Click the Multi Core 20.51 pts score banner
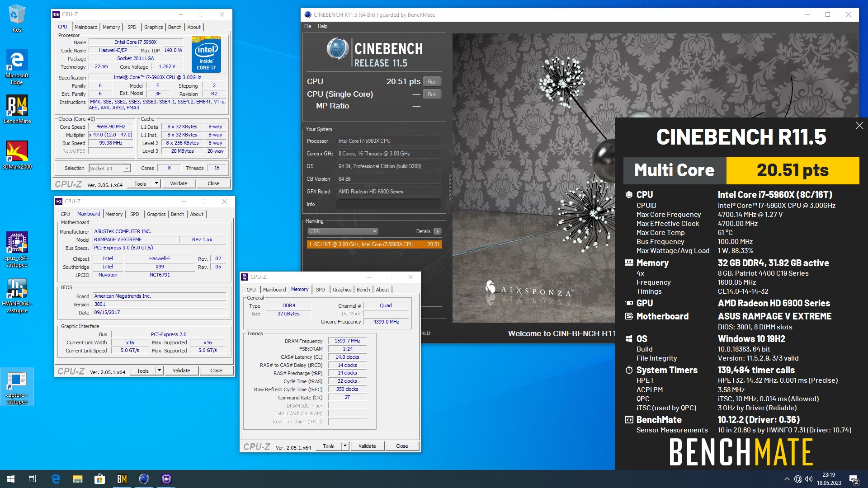The height and width of the screenshot is (488, 868). (741, 170)
